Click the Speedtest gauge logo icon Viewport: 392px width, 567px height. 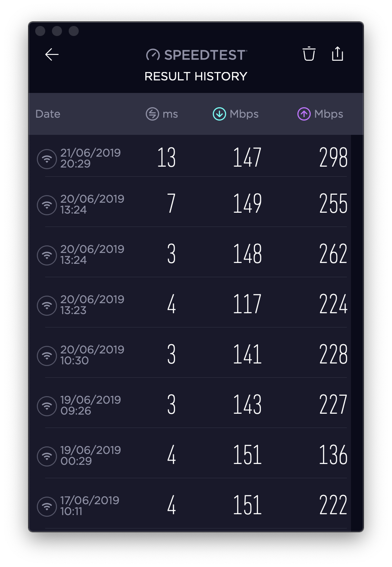(153, 55)
